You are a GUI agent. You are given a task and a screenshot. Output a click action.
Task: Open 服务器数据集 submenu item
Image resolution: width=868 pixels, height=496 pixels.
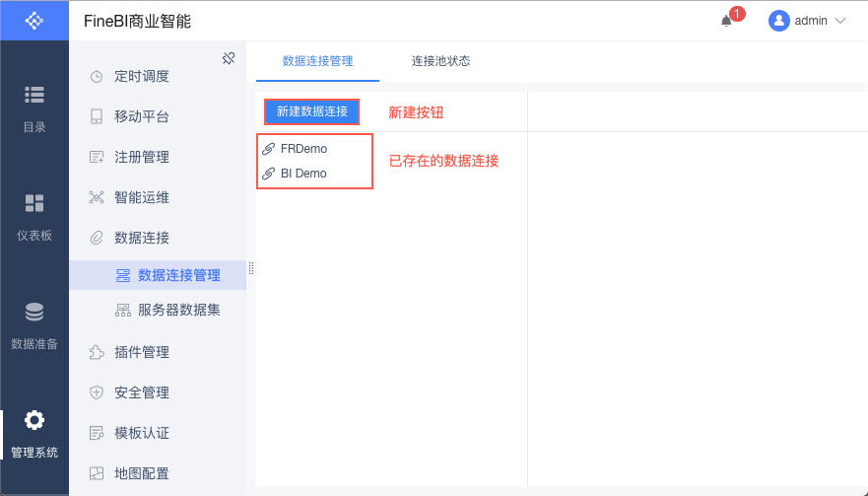tap(179, 311)
